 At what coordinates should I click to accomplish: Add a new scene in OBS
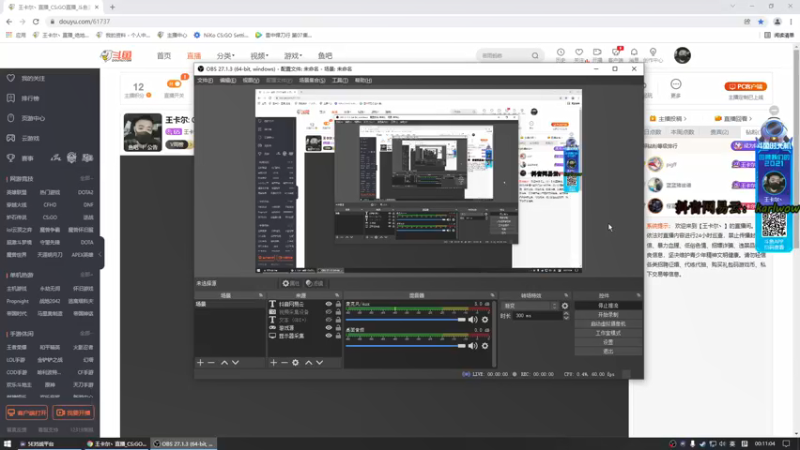(200, 362)
